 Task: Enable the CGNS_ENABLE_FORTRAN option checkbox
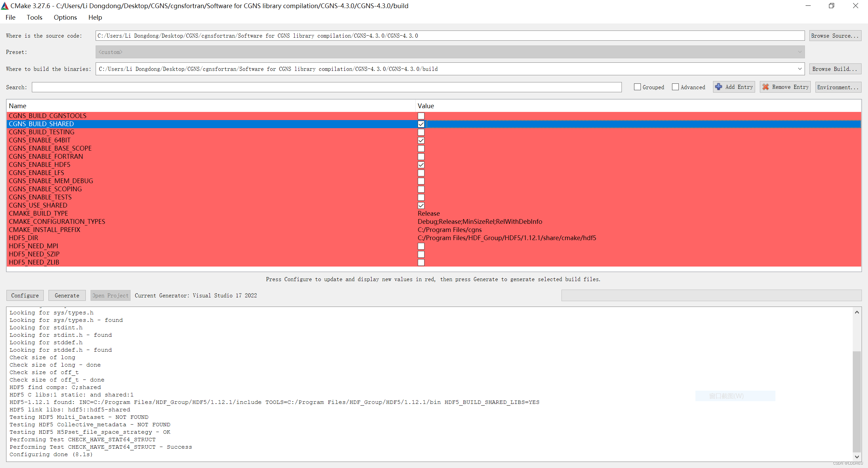(421, 157)
